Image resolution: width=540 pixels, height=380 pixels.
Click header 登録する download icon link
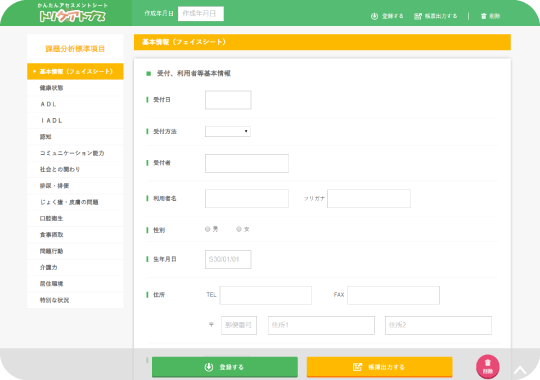387,16
